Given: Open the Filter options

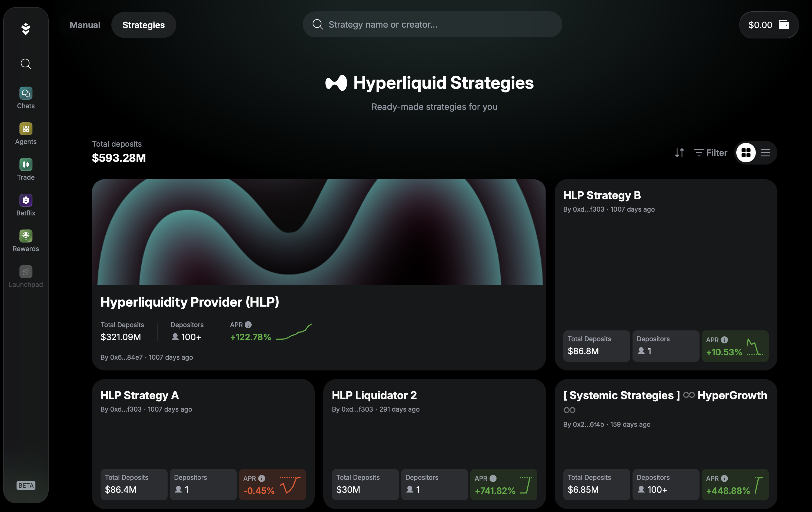Looking at the screenshot, I should tap(710, 153).
